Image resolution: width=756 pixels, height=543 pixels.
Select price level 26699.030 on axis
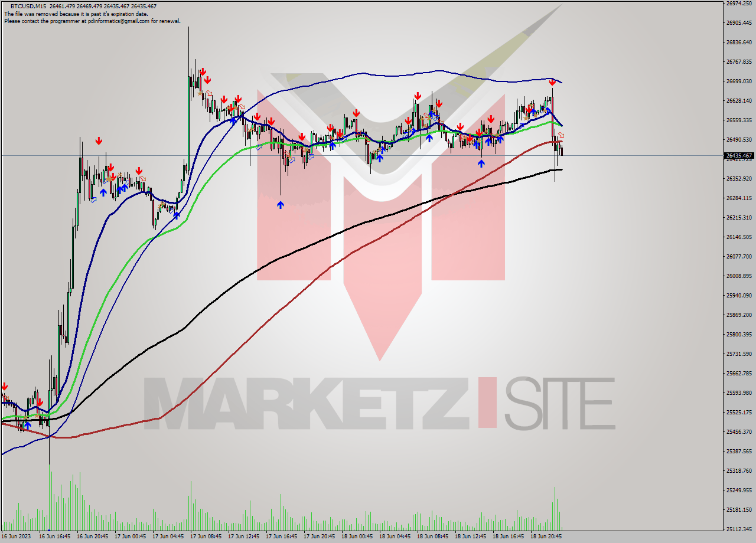(x=739, y=81)
